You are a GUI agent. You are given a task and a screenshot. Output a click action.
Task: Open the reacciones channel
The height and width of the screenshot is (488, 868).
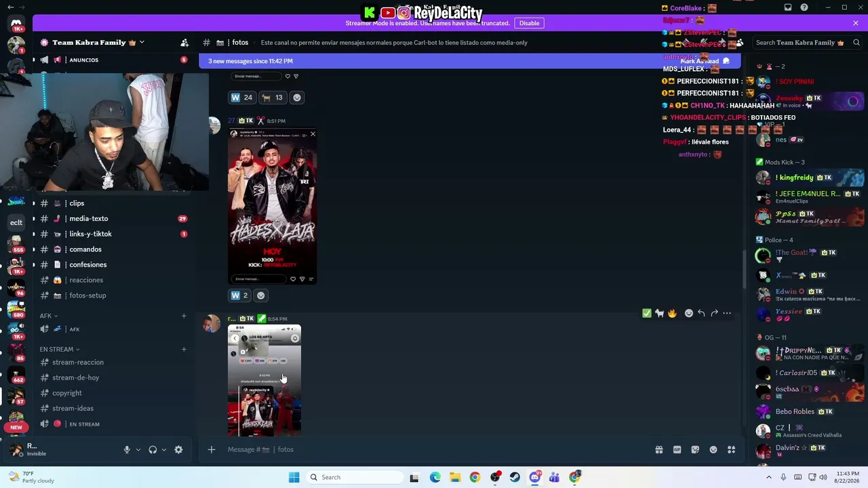[x=113, y=281]
